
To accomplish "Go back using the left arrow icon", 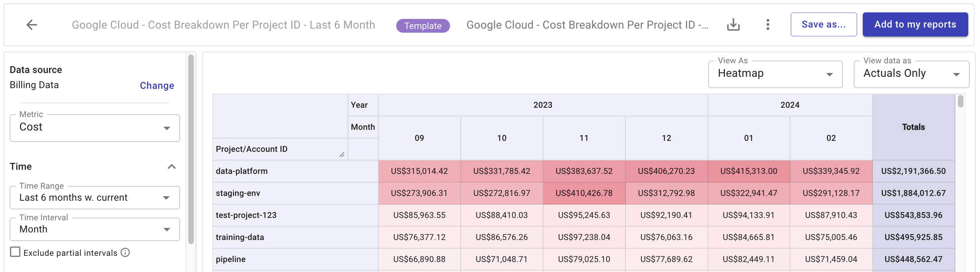I will pos(32,25).
